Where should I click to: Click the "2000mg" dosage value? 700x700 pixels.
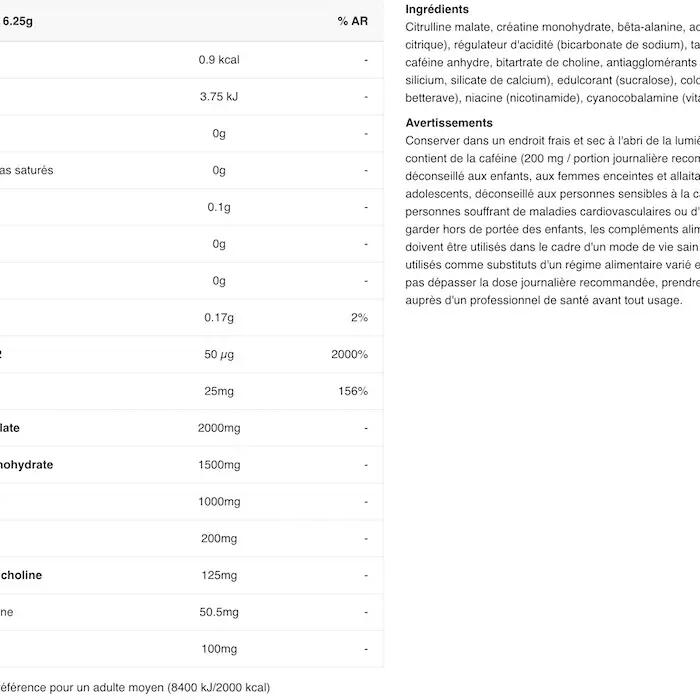coord(219,428)
